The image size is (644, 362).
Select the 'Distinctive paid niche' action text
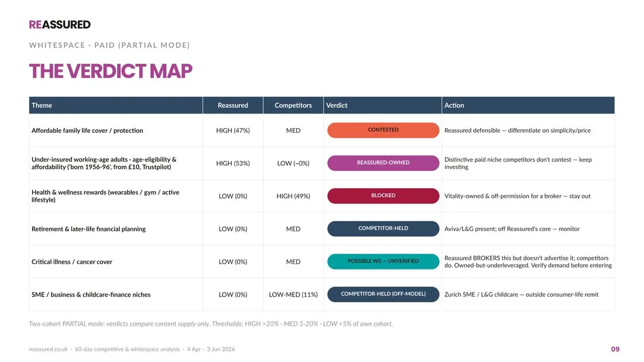518,163
